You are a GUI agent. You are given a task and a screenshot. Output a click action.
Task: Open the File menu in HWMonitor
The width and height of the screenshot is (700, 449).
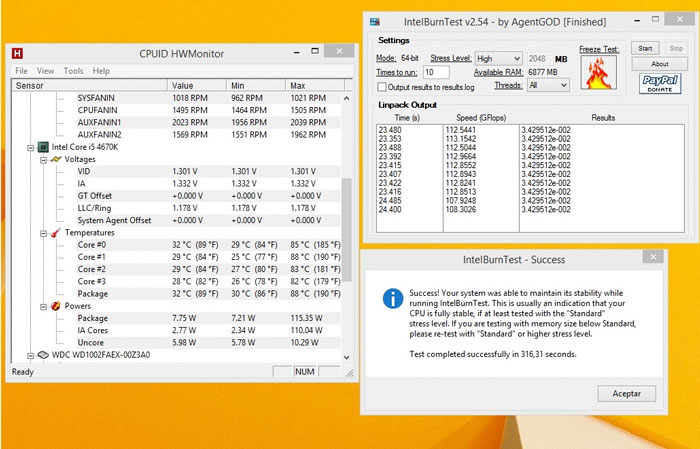[x=21, y=71]
